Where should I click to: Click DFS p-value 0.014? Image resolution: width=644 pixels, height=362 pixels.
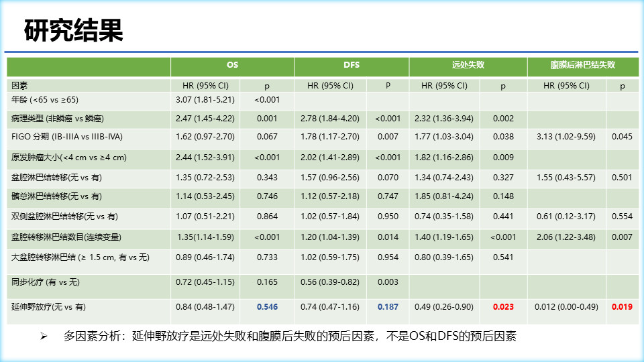pyautogui.click(x=388, y=237)
